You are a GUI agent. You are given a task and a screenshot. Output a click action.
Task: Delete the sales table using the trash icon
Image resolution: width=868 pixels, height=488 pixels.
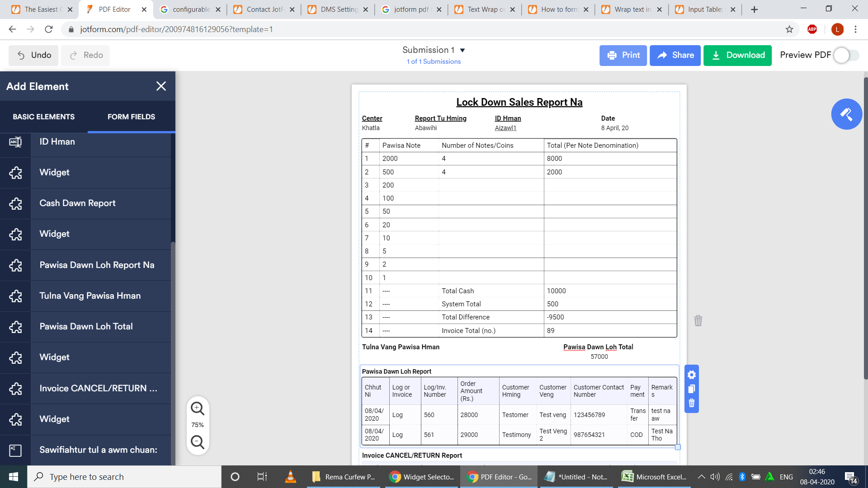pos(698,321)
